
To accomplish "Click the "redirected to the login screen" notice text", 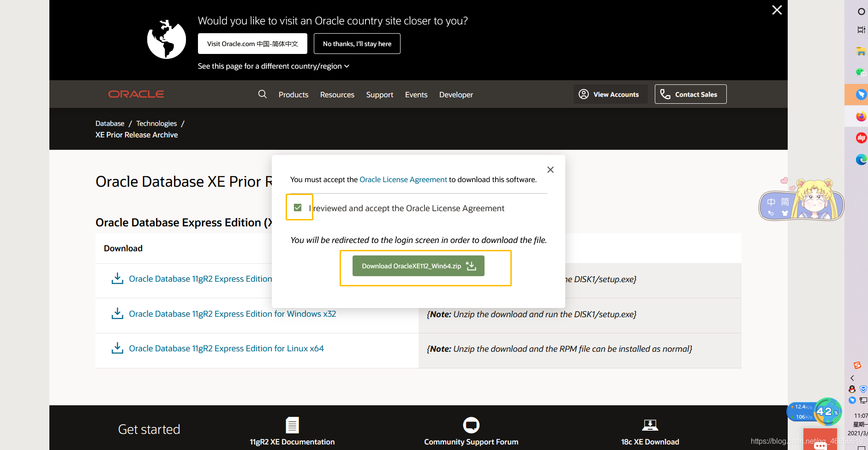I will pos(419,240).
